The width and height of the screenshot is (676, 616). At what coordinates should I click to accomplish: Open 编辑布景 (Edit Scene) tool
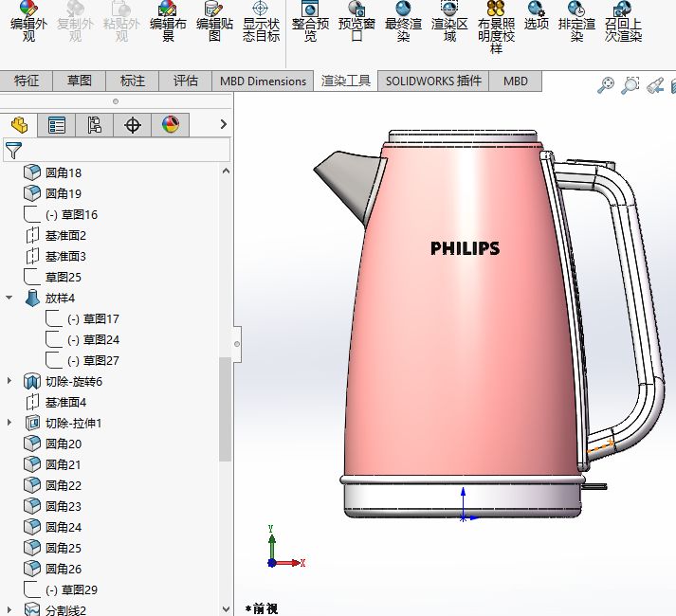click(168, 22)
